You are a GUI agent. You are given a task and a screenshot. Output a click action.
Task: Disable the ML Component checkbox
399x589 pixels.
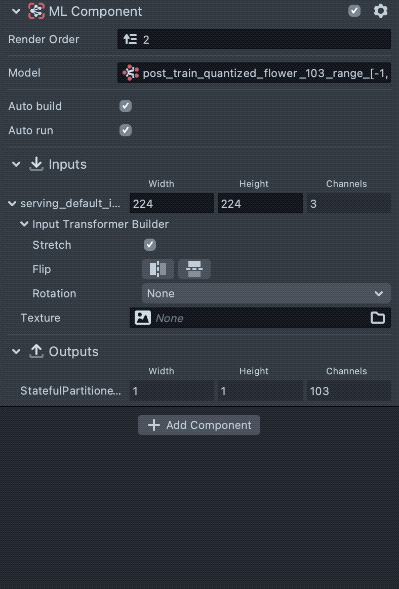click(354, 11)
